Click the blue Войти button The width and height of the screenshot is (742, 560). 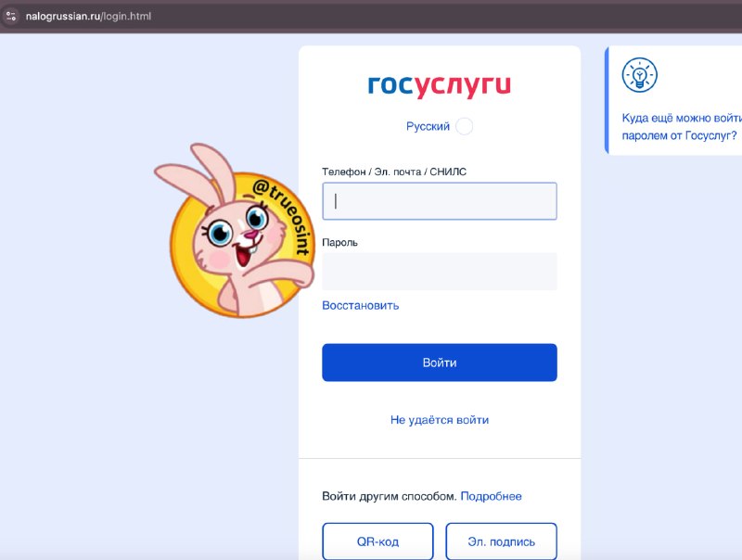pyautogui.click(x=440, y=363)
